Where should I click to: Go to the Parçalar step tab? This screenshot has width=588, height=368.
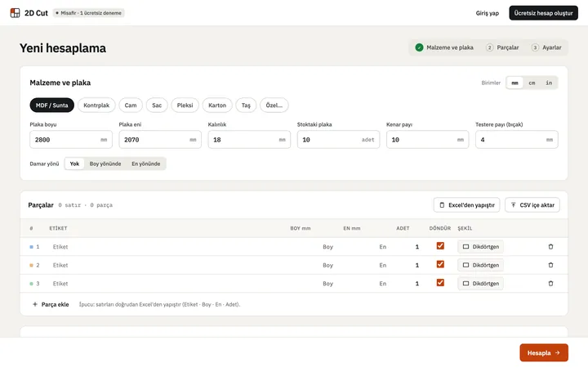coord(502,47)
